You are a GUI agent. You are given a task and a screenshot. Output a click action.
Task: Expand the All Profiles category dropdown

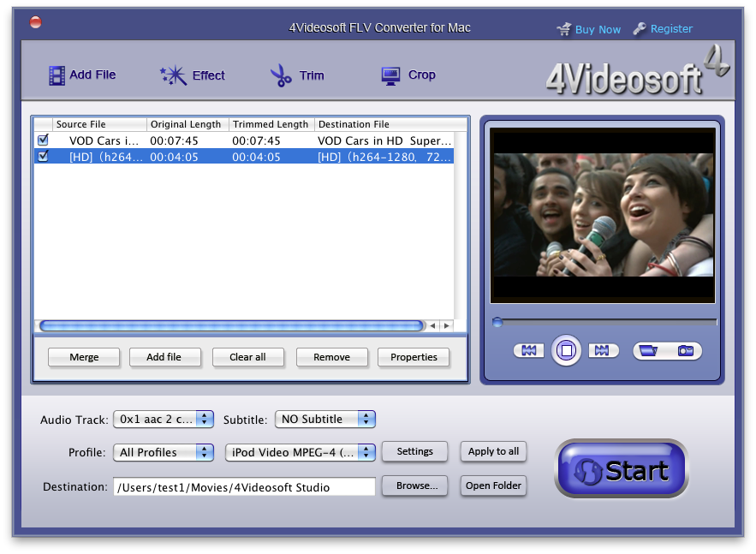164,452
